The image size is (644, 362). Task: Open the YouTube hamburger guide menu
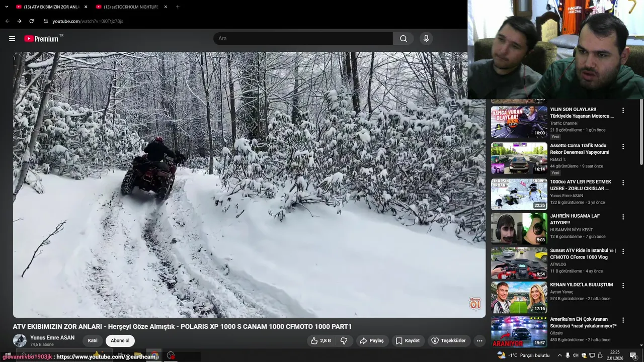12,39
